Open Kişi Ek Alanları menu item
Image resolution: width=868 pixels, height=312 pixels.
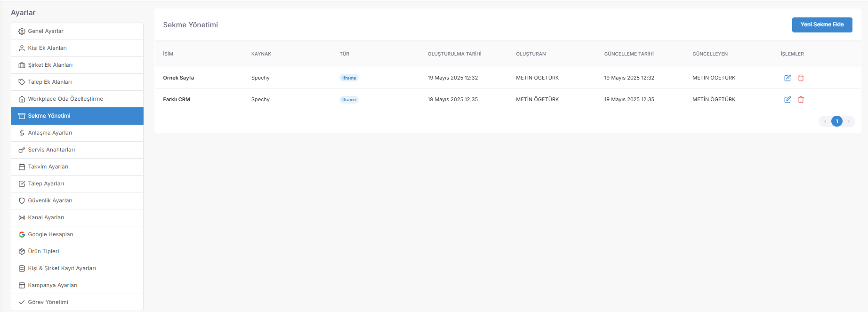(x=77, y=48)
